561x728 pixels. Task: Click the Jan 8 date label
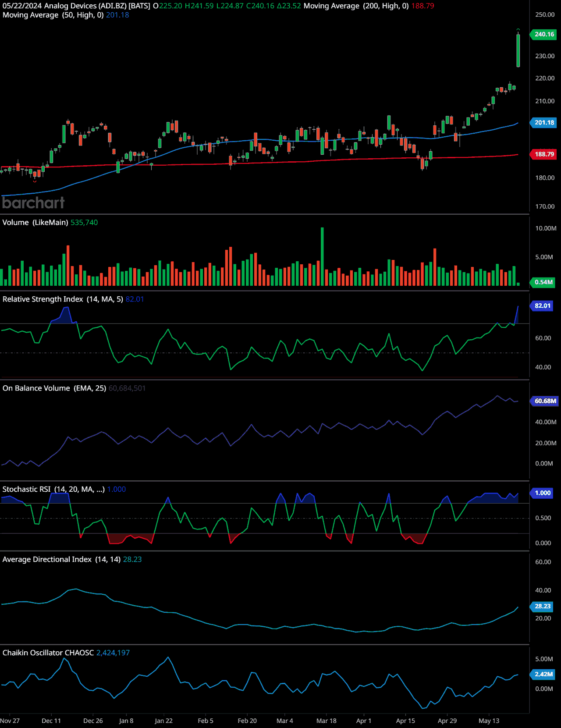126,721
